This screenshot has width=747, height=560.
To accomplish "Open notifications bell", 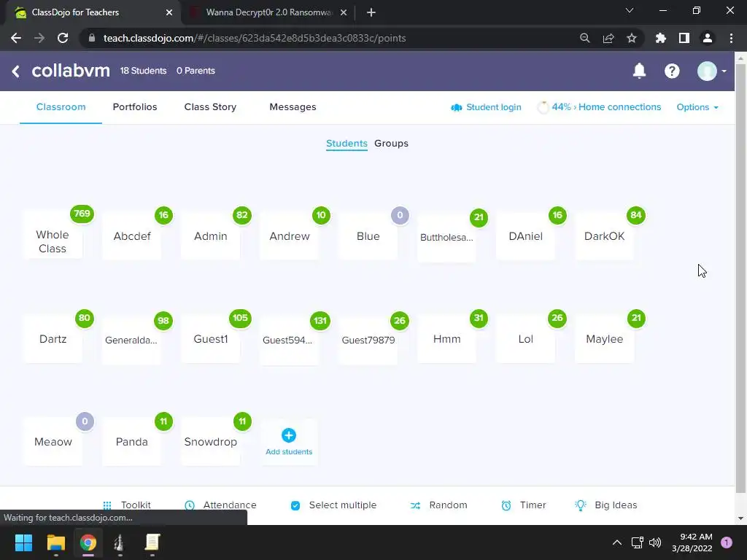I will pyautogui.click(x=639, y=71).
